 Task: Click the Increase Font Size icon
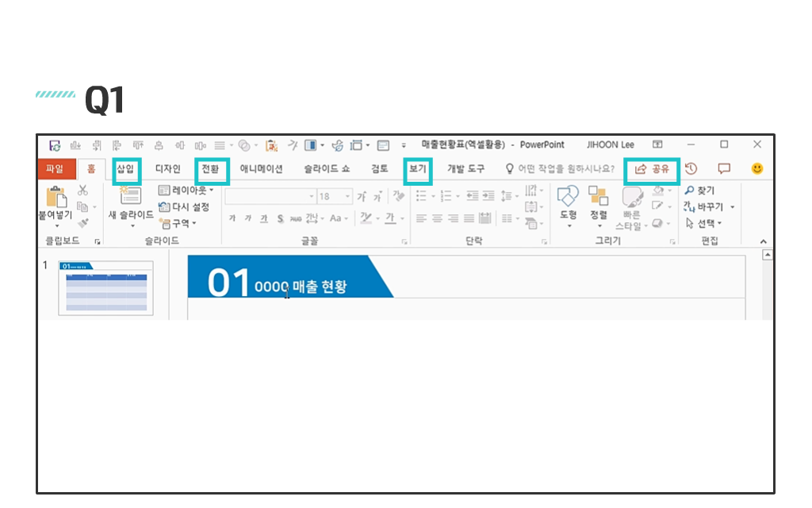pos(362,197)
